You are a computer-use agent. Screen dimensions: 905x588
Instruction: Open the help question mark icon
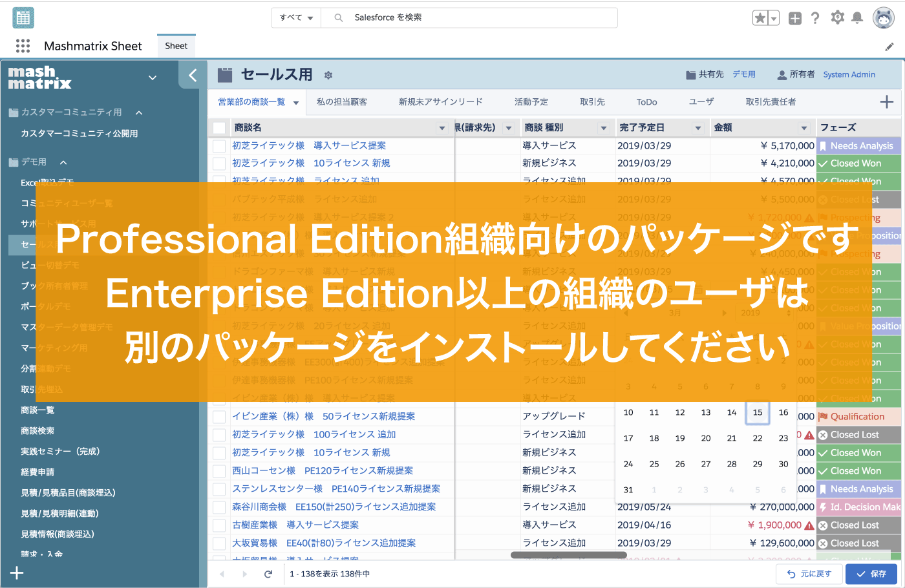[x=815, y=18]
